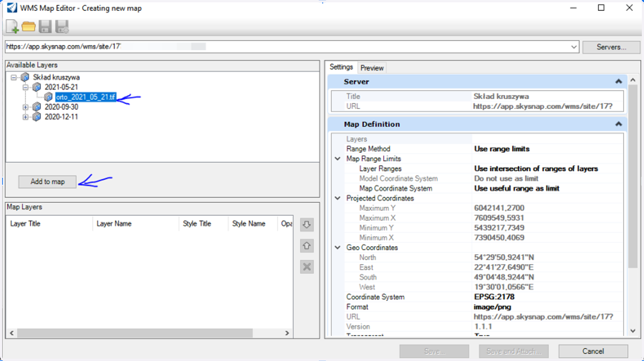Click the North value 54°29'50,9241"N
Screen dimensions: 644x361
pos(503,257)
